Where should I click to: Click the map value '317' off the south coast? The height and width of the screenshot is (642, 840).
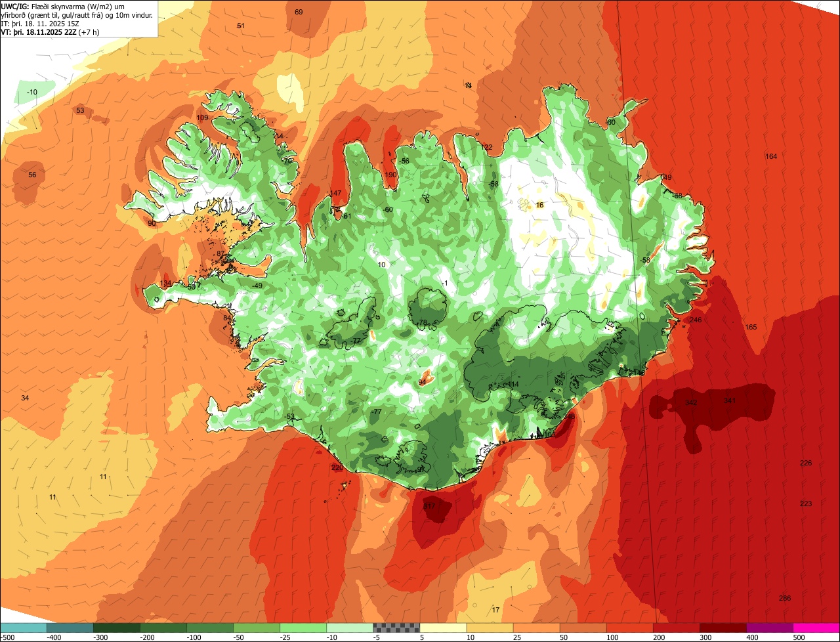429,507
